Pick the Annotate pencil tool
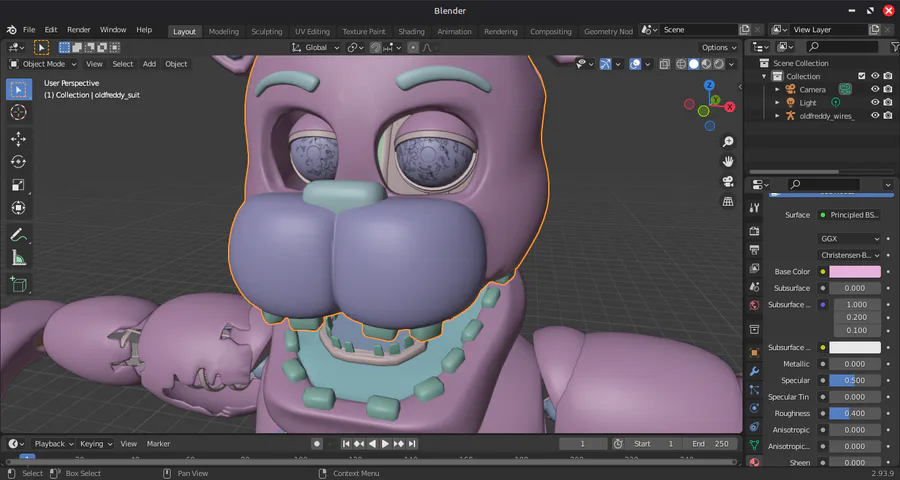 pos(18,235)
